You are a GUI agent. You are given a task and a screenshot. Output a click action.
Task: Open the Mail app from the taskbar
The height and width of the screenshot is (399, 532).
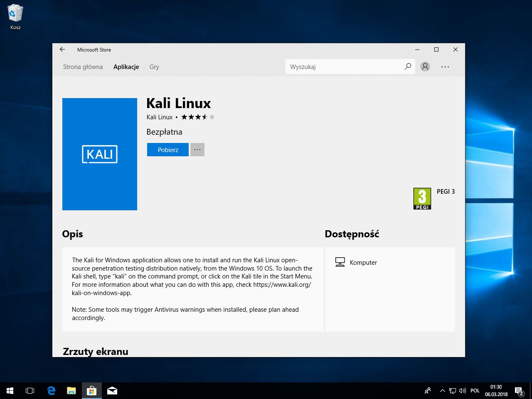112,390
